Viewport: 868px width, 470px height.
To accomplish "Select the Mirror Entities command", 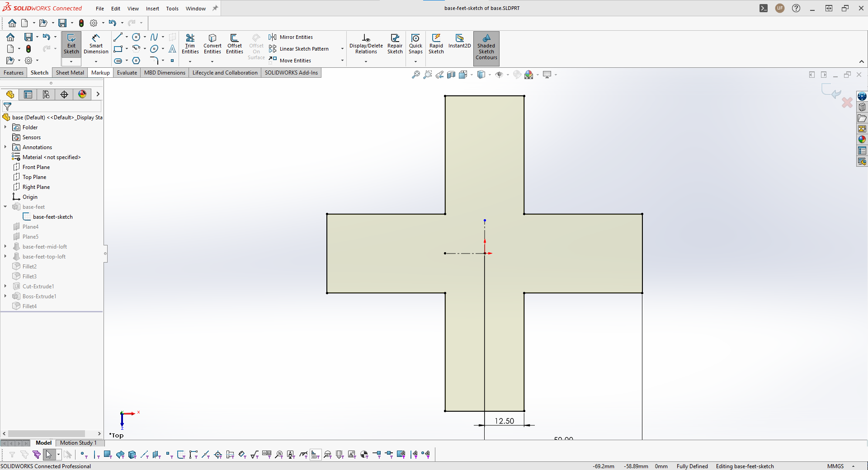I will pyautogui.click(x=291, y=37).
